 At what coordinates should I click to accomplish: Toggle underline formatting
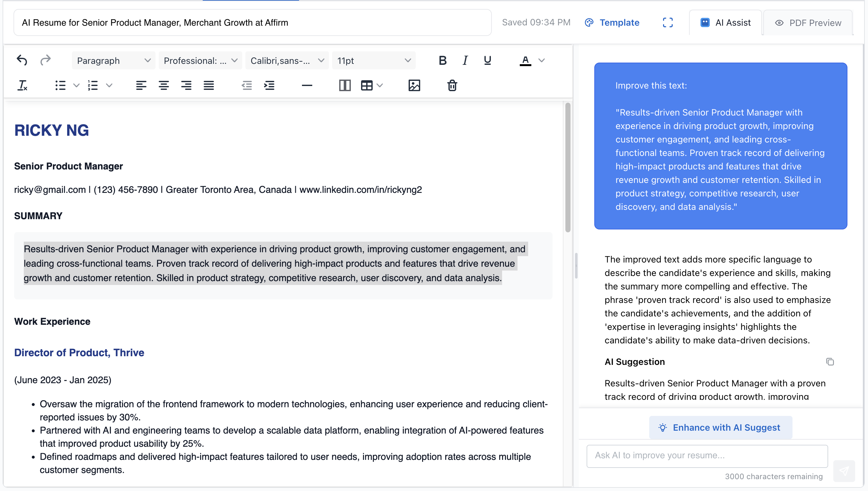(x=487, y=61)
